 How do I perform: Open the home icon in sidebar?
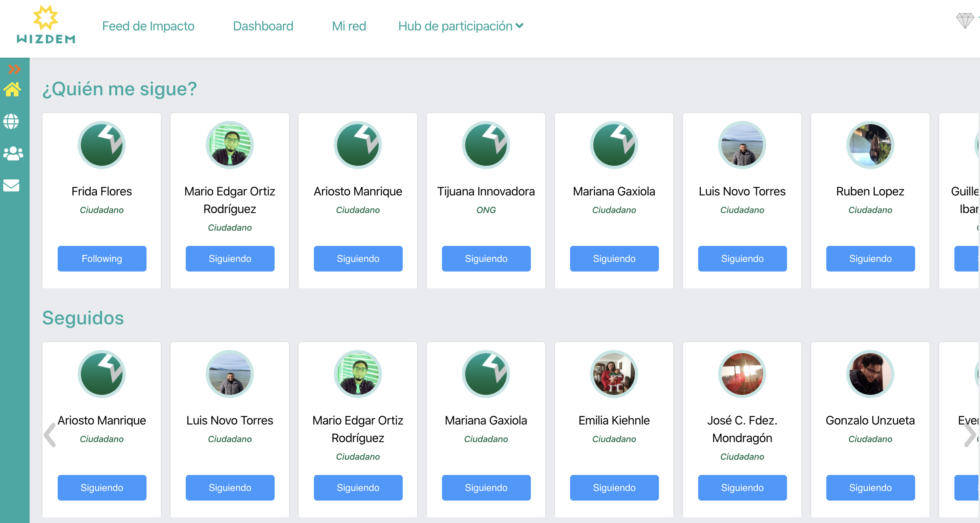12,89
